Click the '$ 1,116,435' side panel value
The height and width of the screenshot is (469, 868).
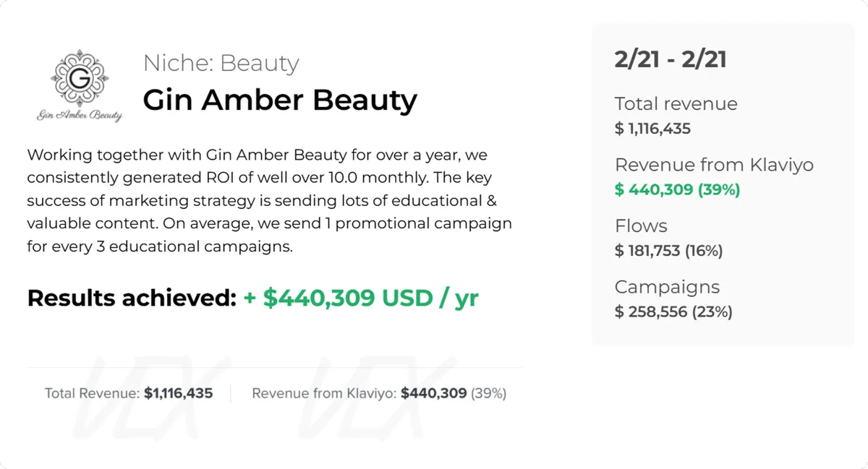pyautogui.click(x=652, y=129)
